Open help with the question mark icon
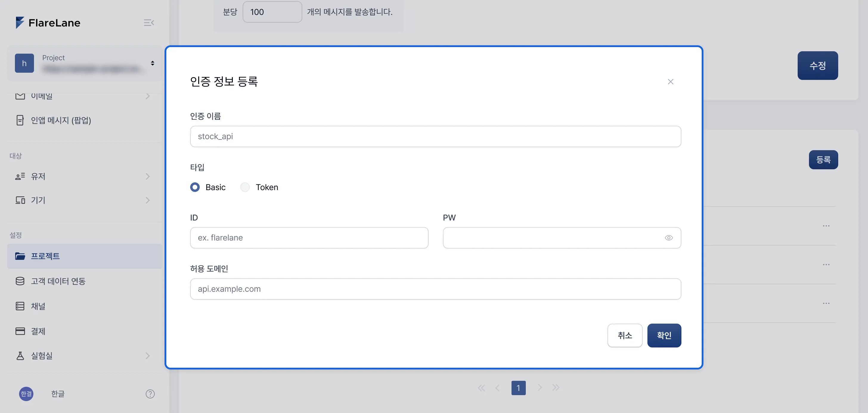This screenshot has width=868, height=413. pyautogui.click(x=150, y=394)
